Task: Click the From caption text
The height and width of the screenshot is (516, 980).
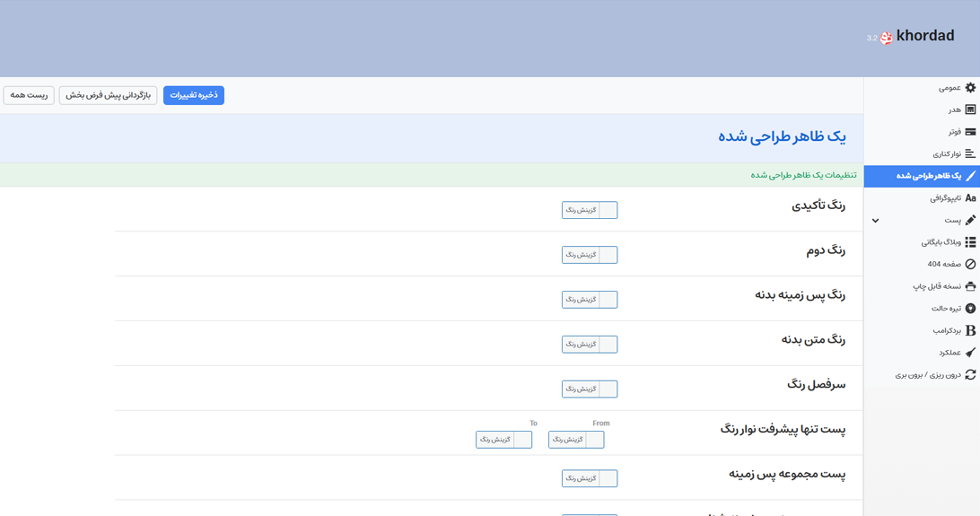Action: click(x=601, y=423)
